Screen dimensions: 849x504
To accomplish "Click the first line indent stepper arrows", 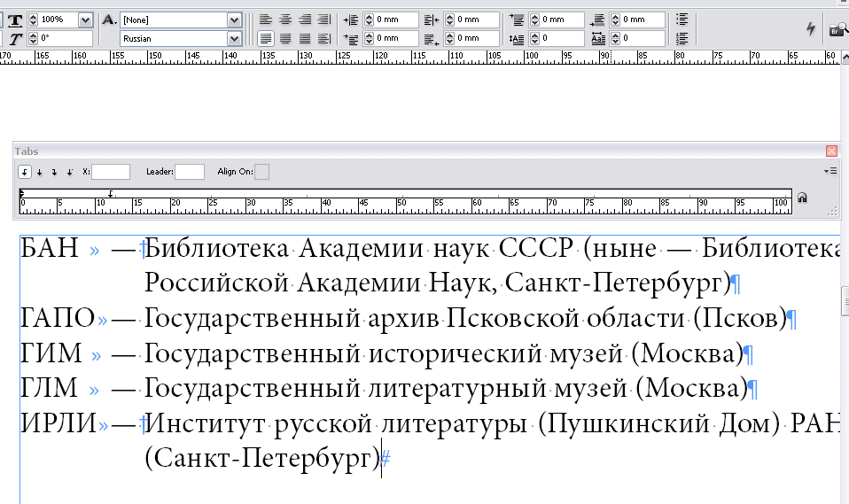I will 370,38.
